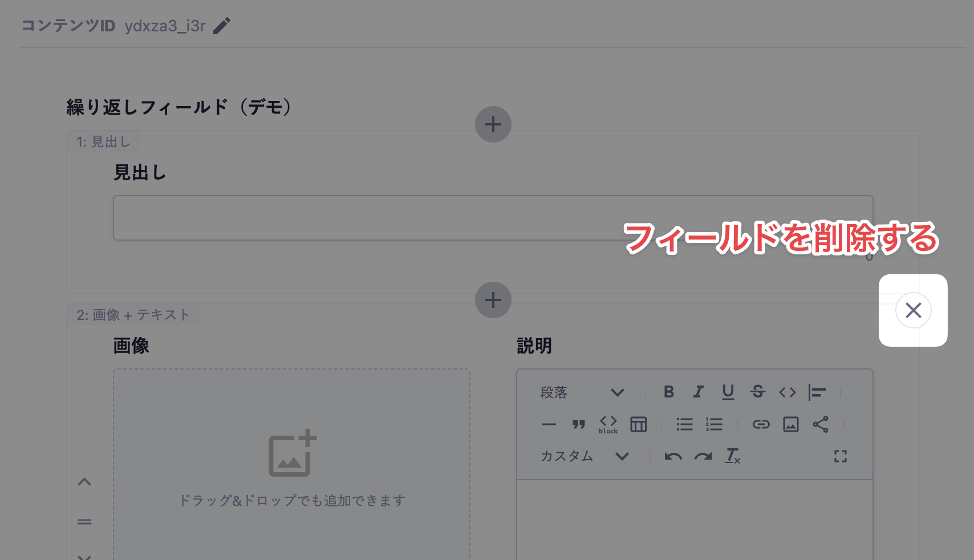Viewport: 974px width, 560px height.
Task: Insert a horizontal rule
Action: pyautogui.click(x=549, y=424)
